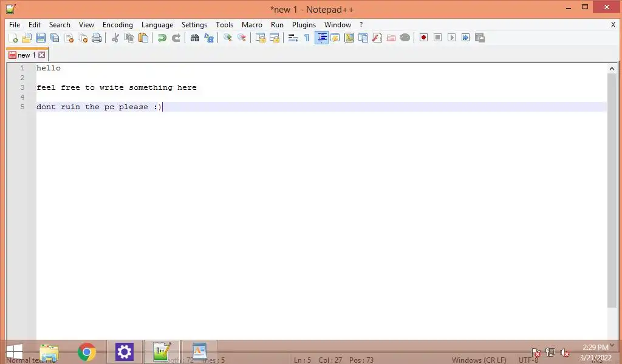622x364 pixels.
Task: Start macro recording with red dot
Action: coord(423,38)
